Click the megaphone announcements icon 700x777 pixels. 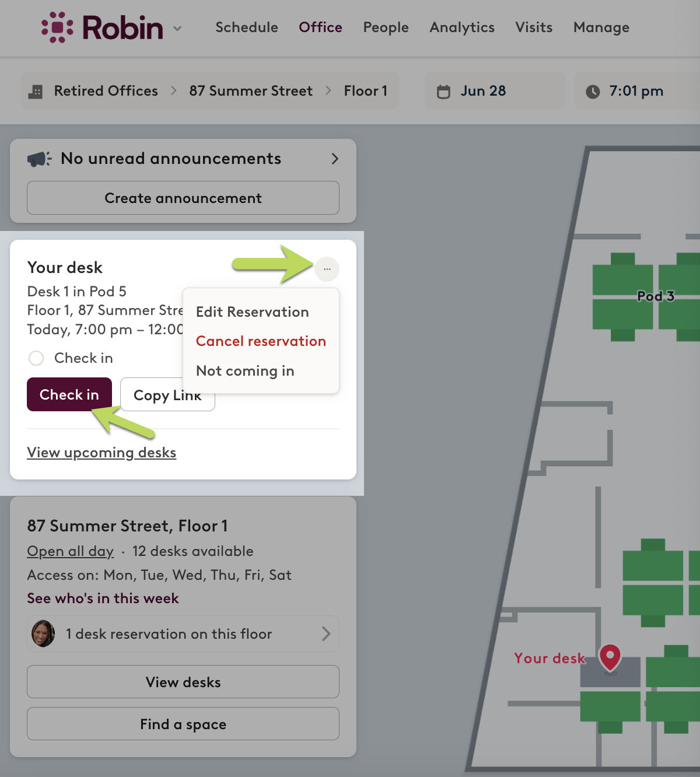(40, 159)
